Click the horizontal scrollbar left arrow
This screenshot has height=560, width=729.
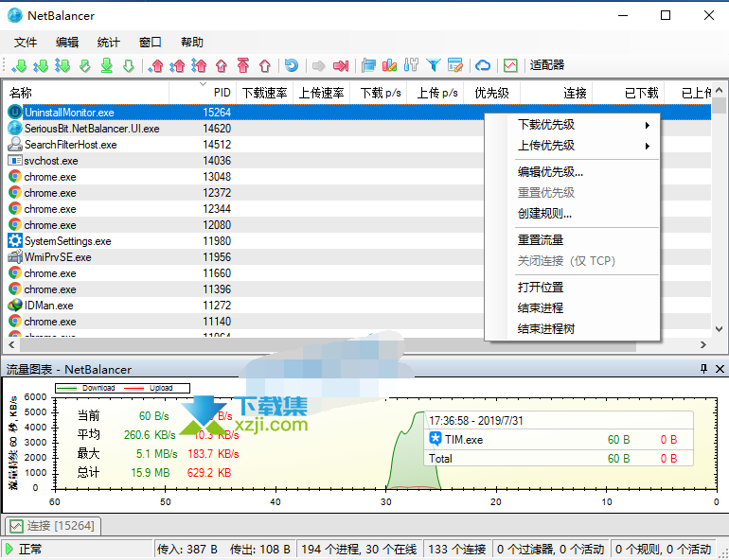(x=11, y=344)
